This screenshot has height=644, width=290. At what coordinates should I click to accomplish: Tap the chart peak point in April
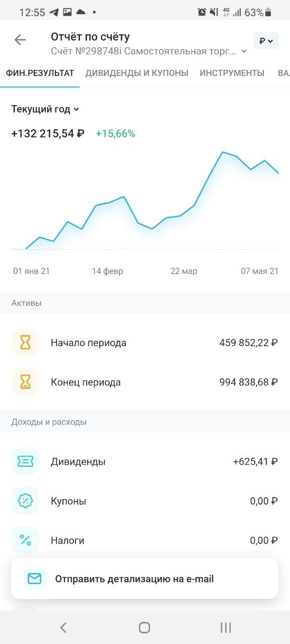pyautogui.click(x=223, y=152)
